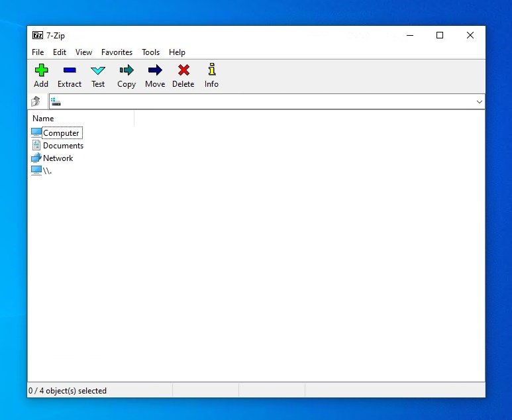Image resolution: width=512 pixels, height=420 pixels.
Task: Select the Documents entry text
Action: [64, 146]
